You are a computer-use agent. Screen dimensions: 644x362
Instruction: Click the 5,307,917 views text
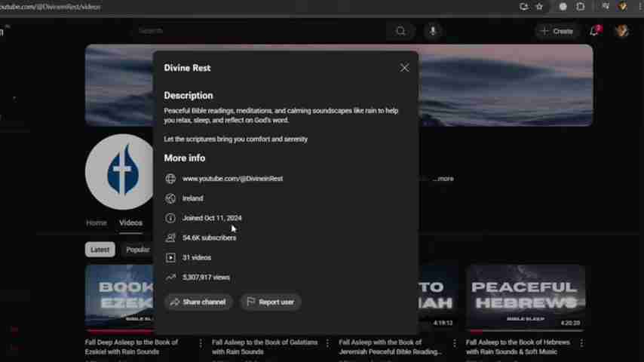point(206,278)
